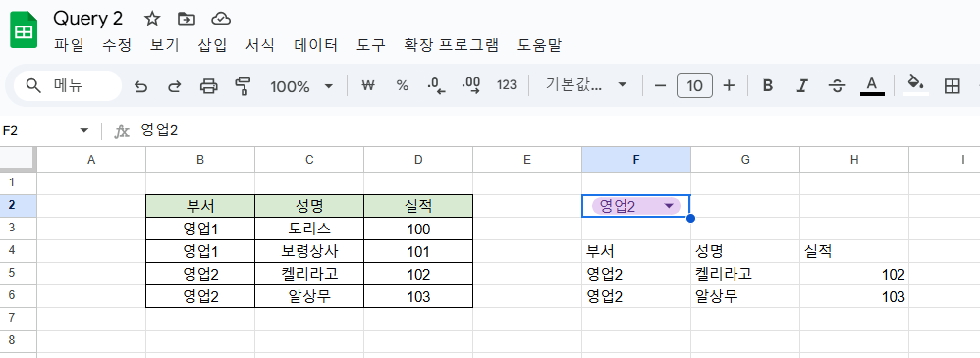Select row 2 header

click(x=18, y=206)
